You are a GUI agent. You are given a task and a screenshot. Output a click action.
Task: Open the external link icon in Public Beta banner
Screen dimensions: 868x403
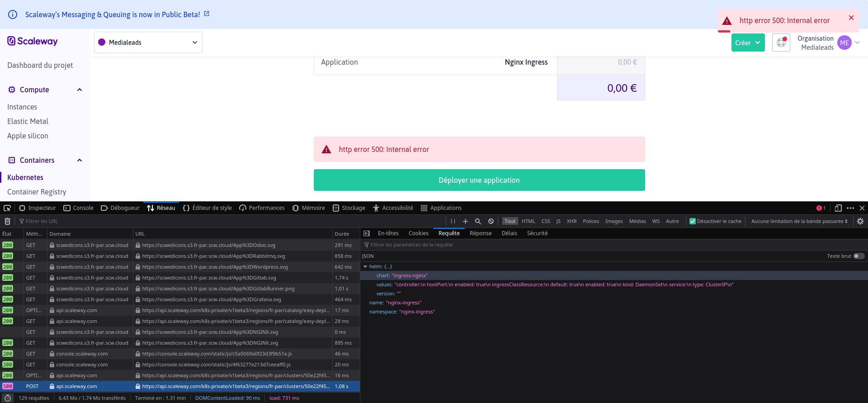[x=207, y=14]
